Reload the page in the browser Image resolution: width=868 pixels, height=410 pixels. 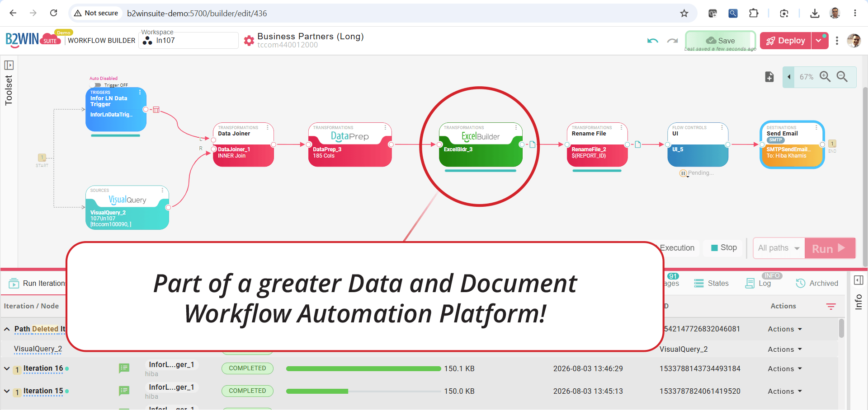[53, 13]
